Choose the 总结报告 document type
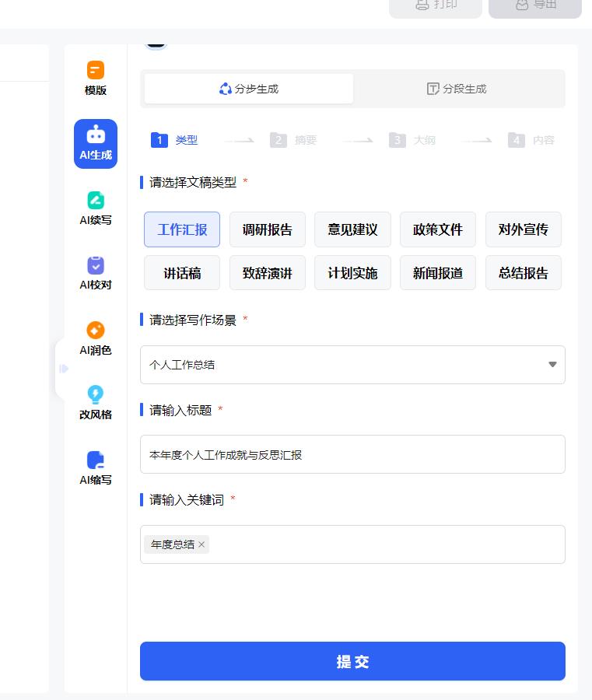 tap(524, 273)
